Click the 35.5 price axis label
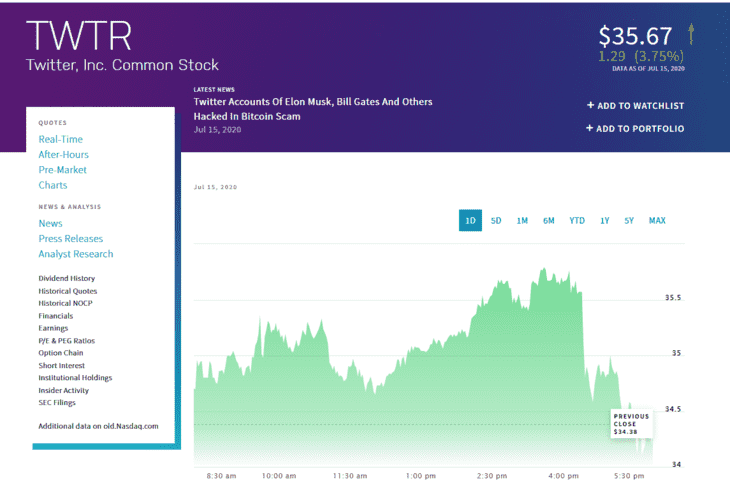 [673, 297]
